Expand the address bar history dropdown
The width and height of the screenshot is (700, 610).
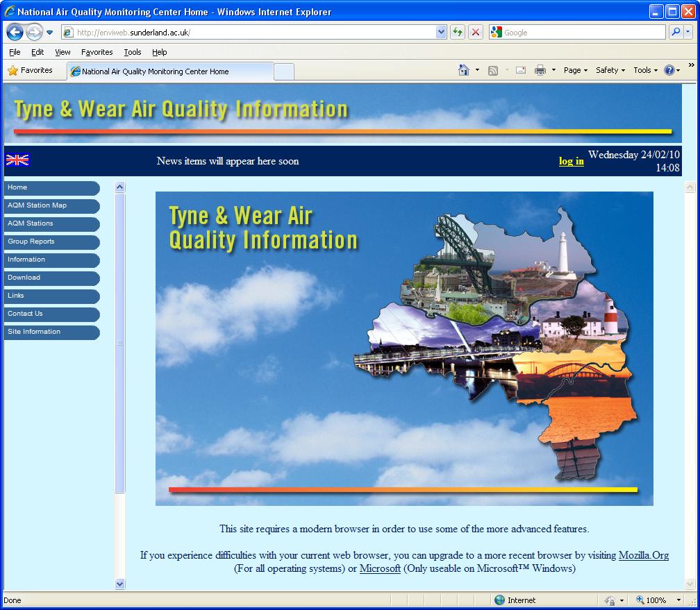pos(440,32)
